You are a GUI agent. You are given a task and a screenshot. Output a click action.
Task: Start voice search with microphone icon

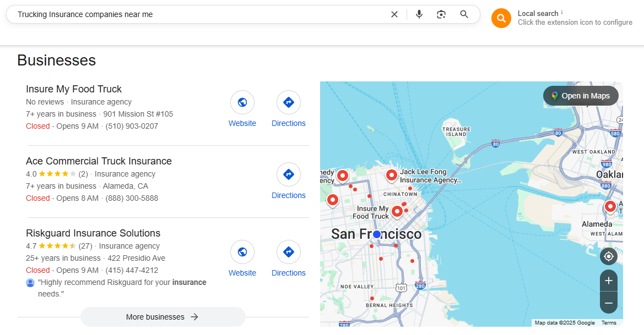click(419, 14)
